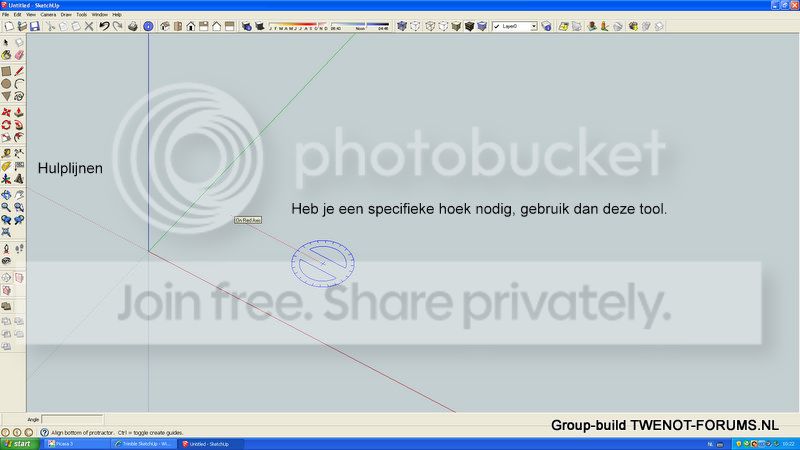Screen dimensions: 800x450
Task: Select the Line pencil tool
Action: tap(19, 71)
